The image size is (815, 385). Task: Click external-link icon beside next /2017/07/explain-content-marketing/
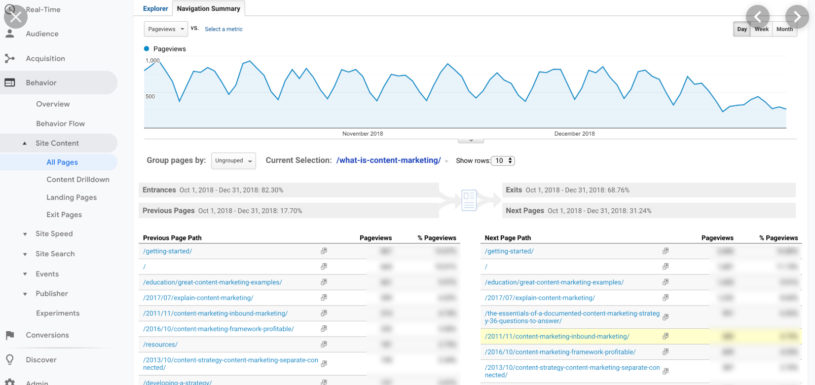point(665,298)
